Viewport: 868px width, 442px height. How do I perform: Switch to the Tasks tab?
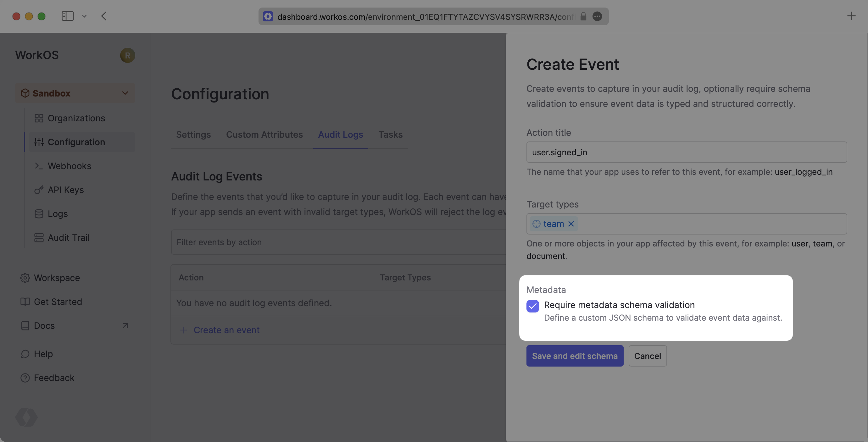pyautogui.click(x=390, y=135)
